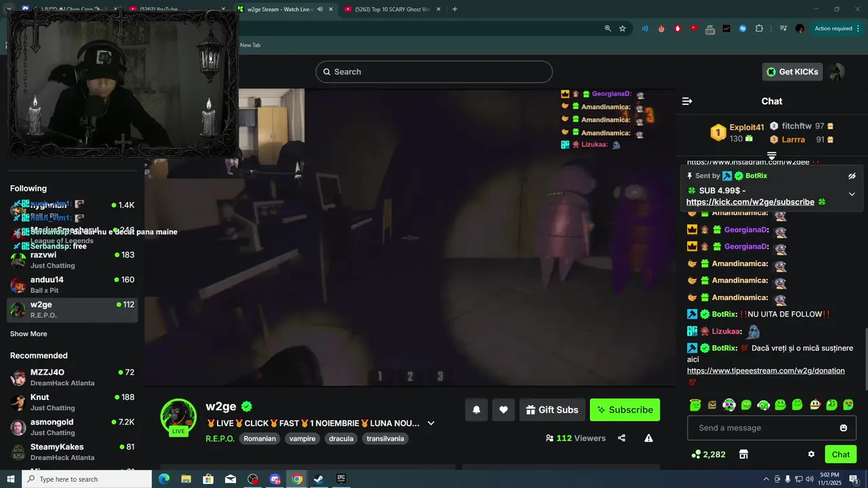The width and height of the screenshot is (868, 488).
Task: Open the media control music list icon
Action: [783, 28]
